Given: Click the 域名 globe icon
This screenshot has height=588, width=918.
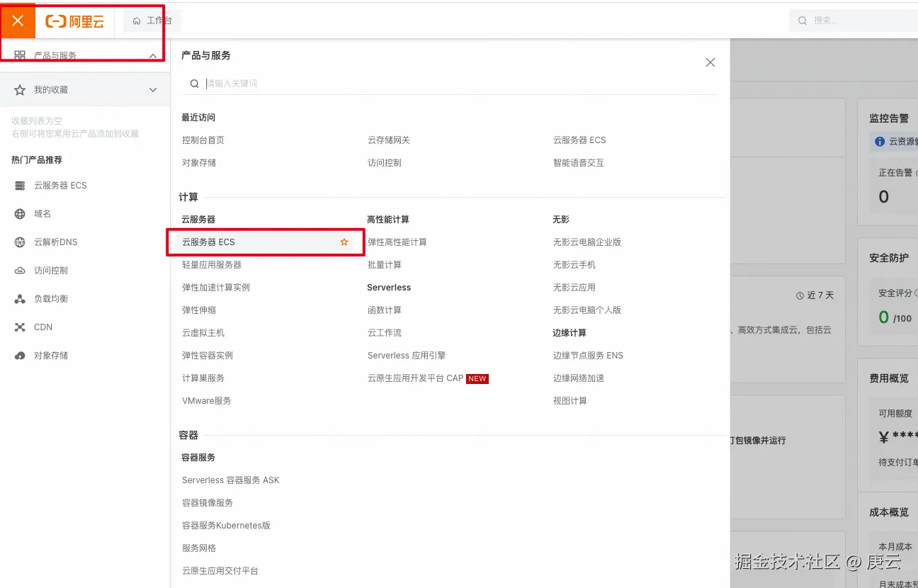Looking at the screenshot, I should (x=20, y=214).
